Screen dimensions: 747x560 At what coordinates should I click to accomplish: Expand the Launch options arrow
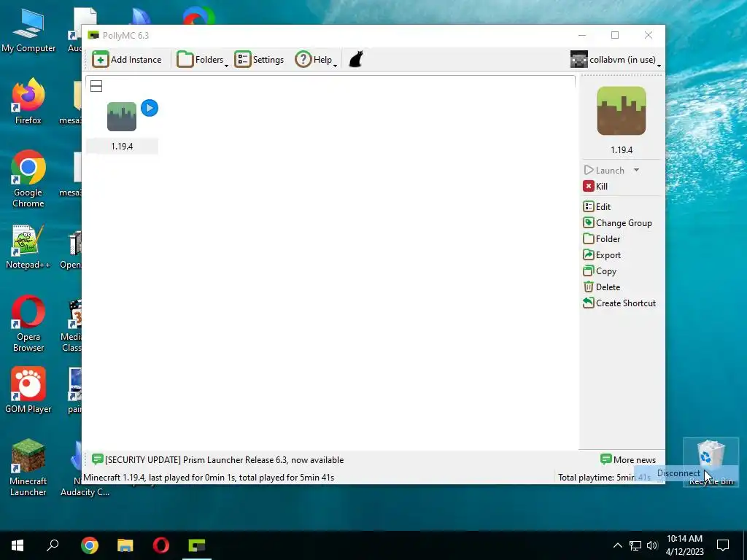coord(636,170)
